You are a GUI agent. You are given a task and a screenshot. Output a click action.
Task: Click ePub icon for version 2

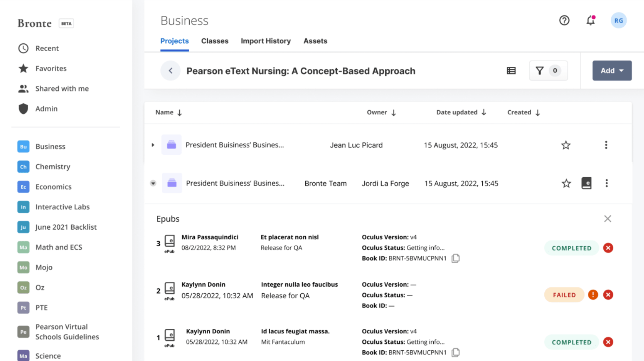pos(169,291)
